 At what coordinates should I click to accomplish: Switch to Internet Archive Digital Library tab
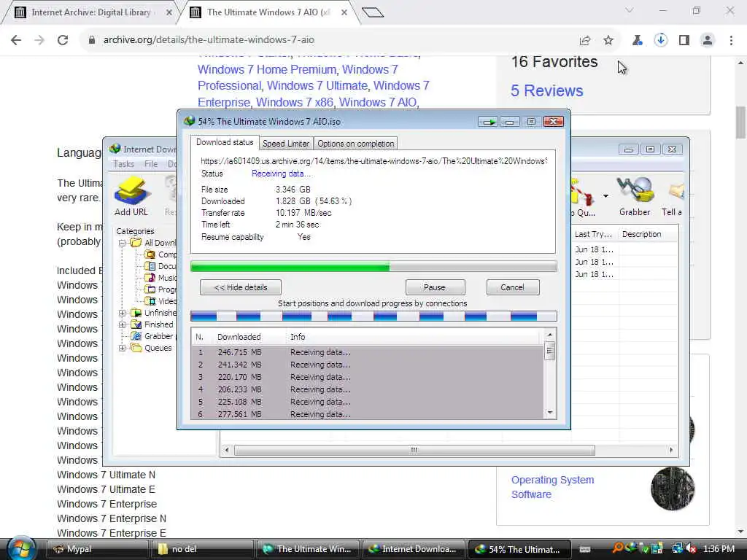point(90,12)
